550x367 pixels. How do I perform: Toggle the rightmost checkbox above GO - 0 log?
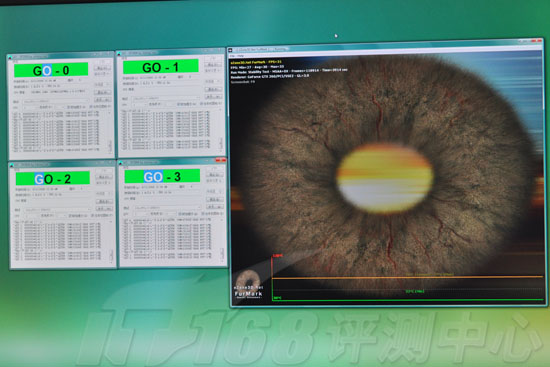(91, 106)
